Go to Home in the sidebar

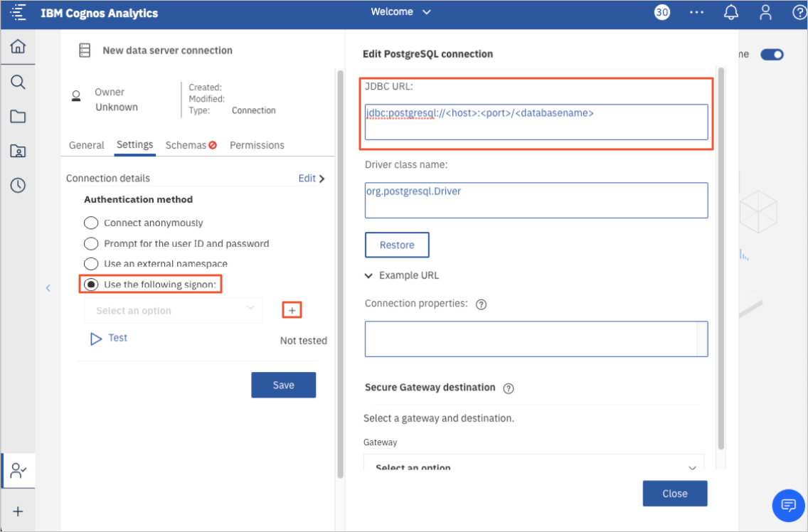click(18, 46)
